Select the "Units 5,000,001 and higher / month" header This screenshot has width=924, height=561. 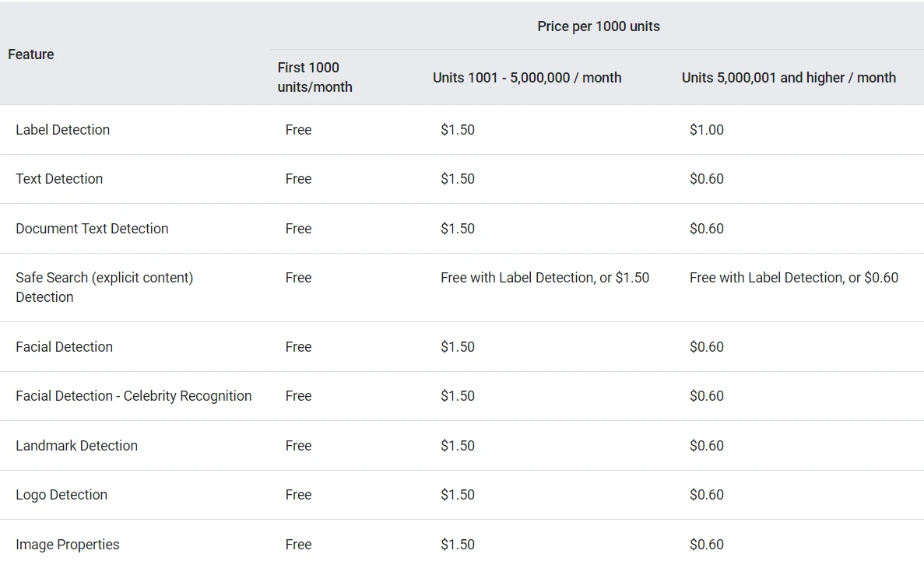[x=789, y=78]
